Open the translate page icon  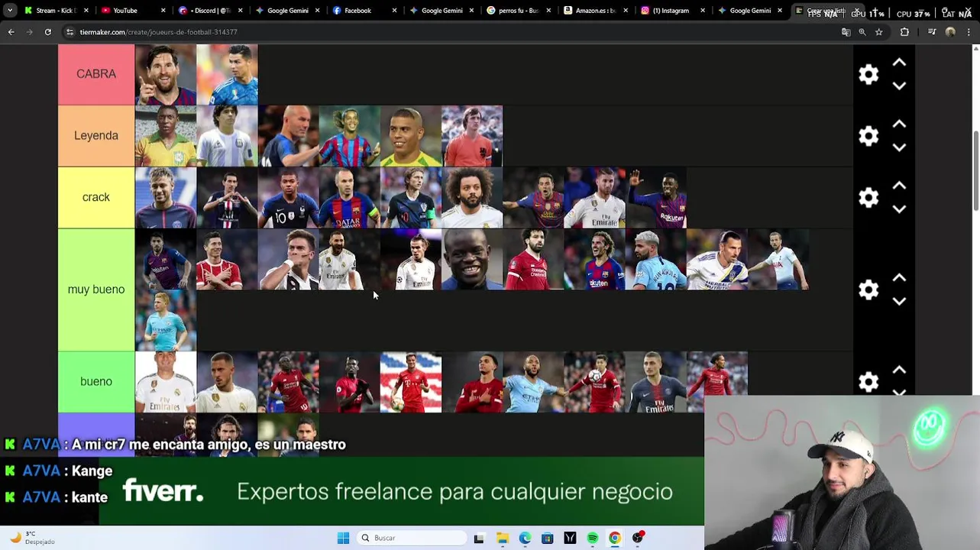click(x=846, y=32)
